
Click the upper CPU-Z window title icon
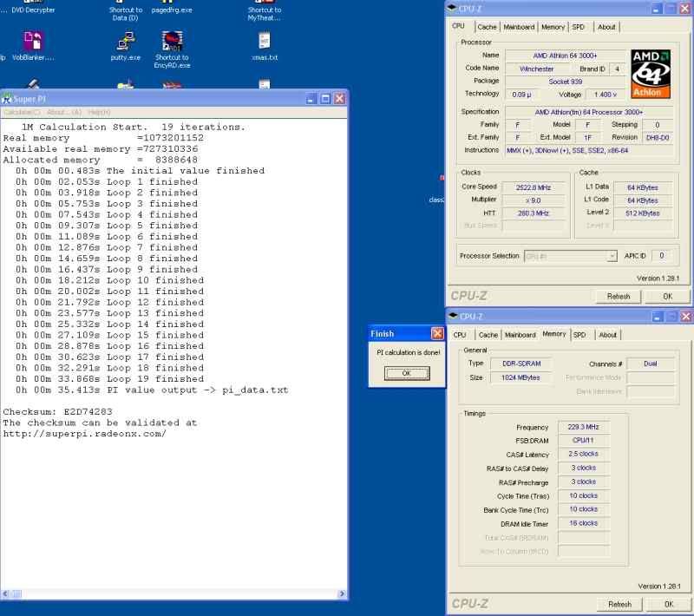click(452, 8)
